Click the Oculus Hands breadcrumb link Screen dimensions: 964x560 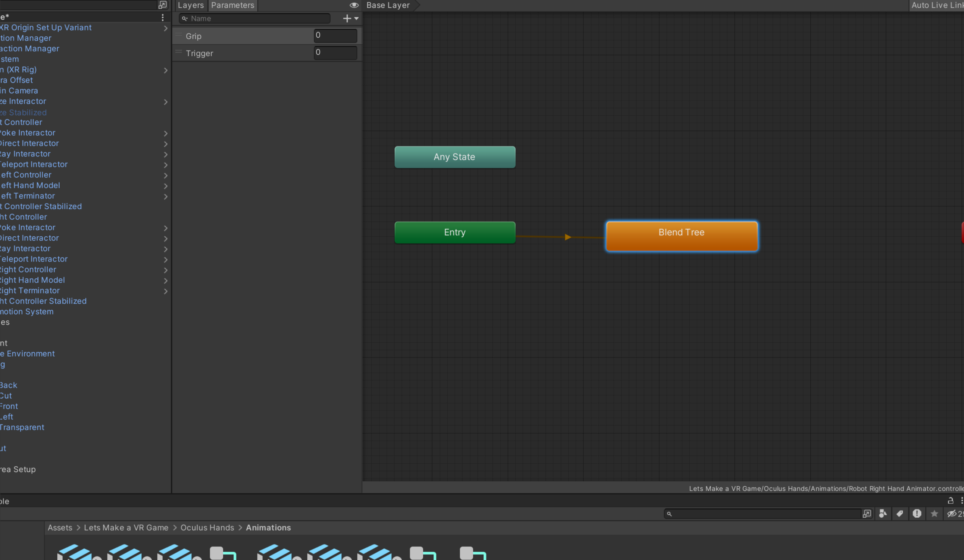pos(207,527)
